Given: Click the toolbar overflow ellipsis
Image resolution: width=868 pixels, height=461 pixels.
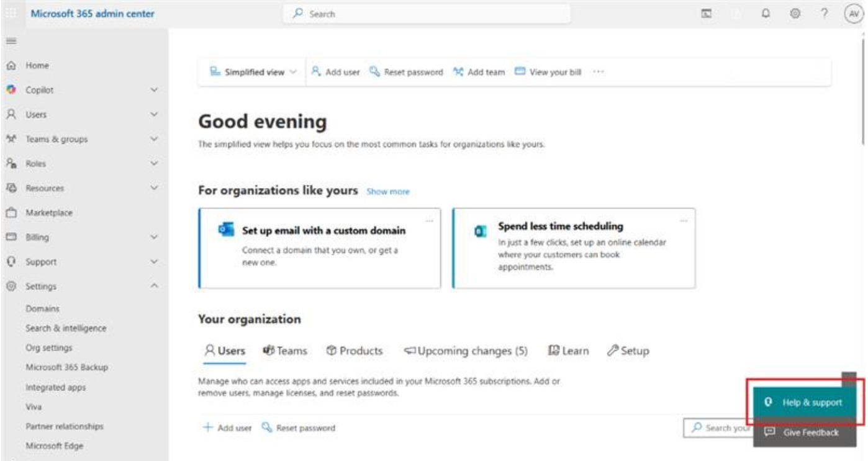Looking at the screenshot, I should [599, 72].
